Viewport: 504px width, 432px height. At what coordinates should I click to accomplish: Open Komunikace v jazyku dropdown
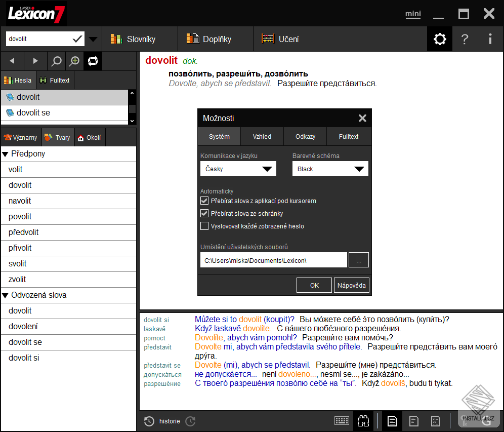coord(238,169)
